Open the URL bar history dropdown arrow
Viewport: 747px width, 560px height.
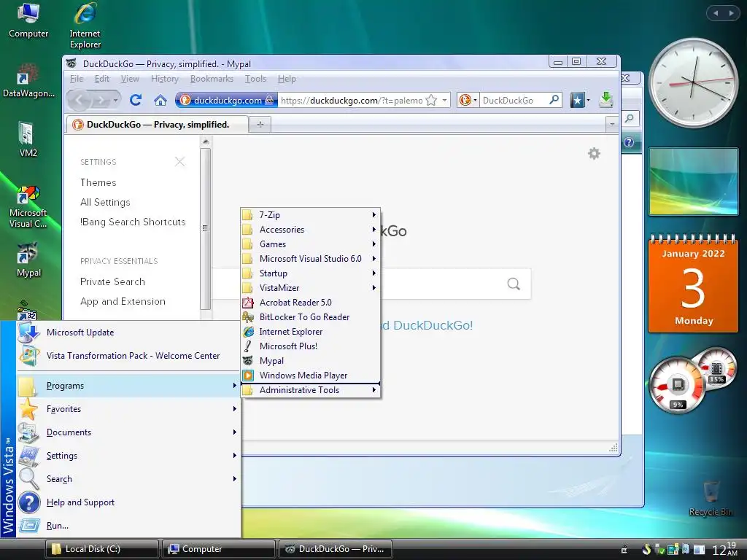(444, 100)
